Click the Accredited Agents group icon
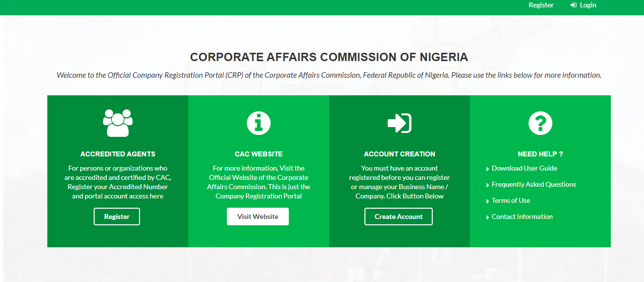Viewport: 644px width, 282px height. (118, 123)
